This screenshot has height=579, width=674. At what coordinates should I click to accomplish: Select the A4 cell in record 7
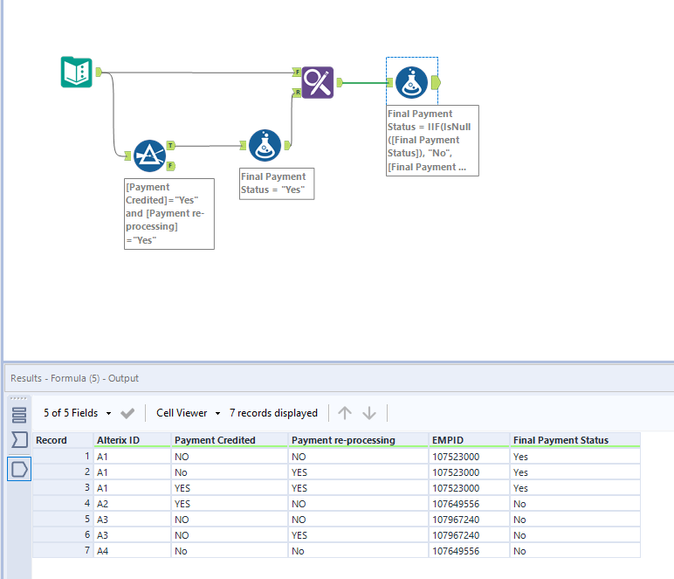coord(132,551)
